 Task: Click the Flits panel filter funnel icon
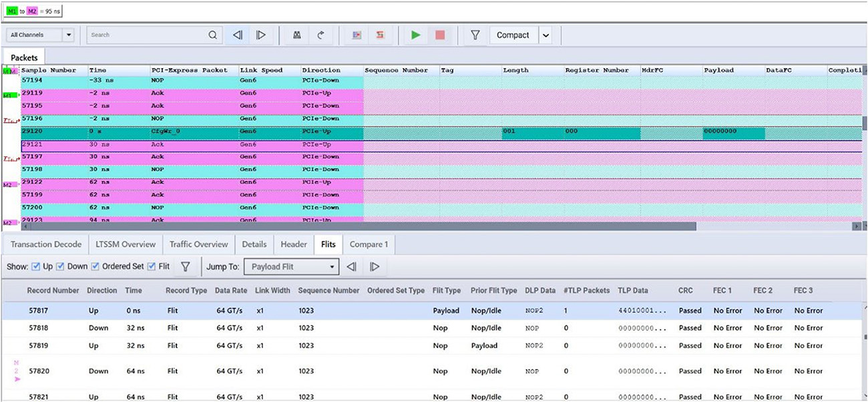click(x=186, y=267)
